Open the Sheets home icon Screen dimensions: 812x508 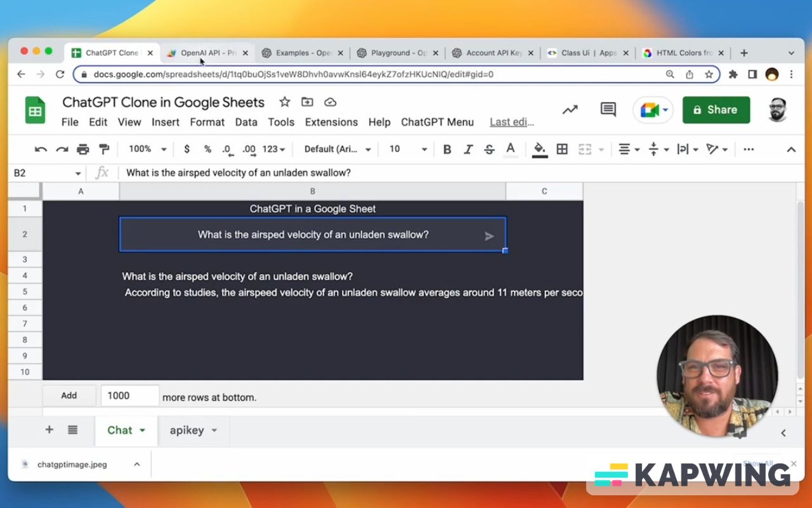[x=36, y=110]
